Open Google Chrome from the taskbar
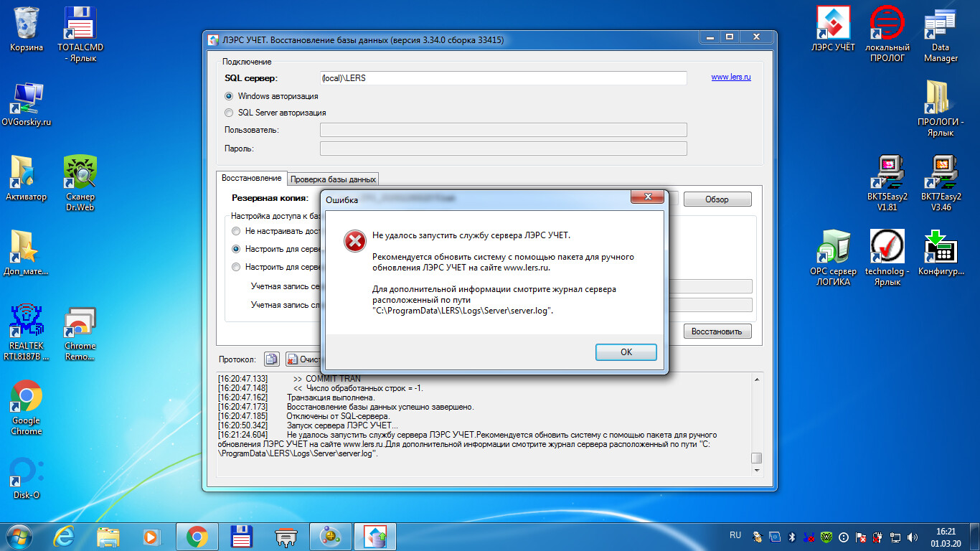The image size is (980, 551). 197,536
